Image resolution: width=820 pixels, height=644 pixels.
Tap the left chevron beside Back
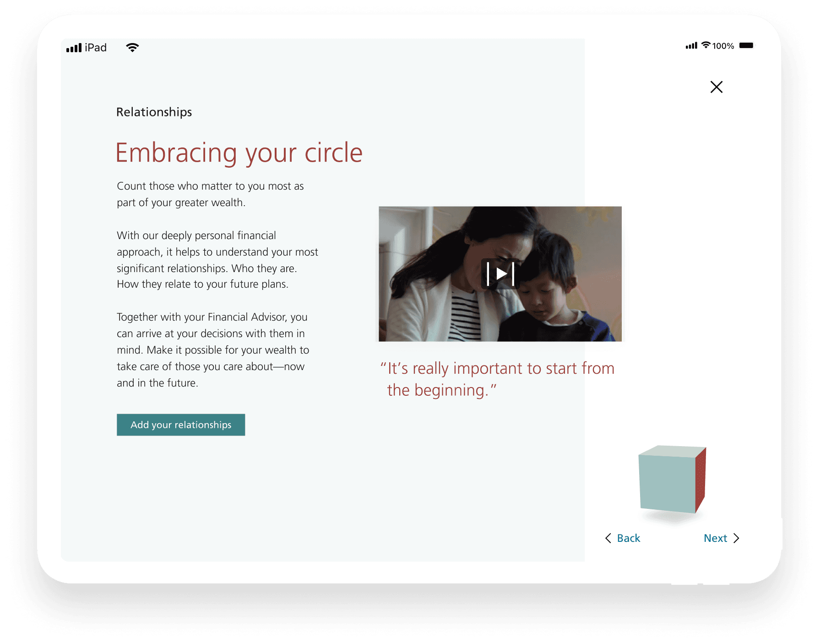(608, 538)
